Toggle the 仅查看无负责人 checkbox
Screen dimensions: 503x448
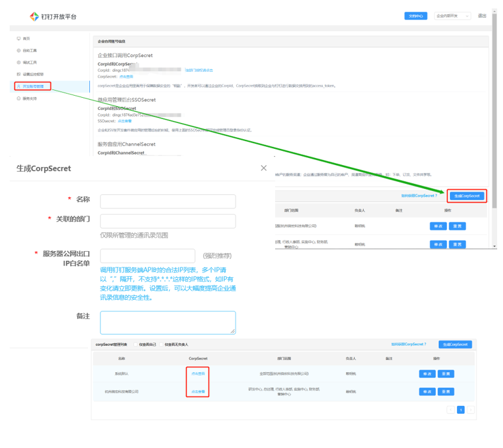[161, 344]
